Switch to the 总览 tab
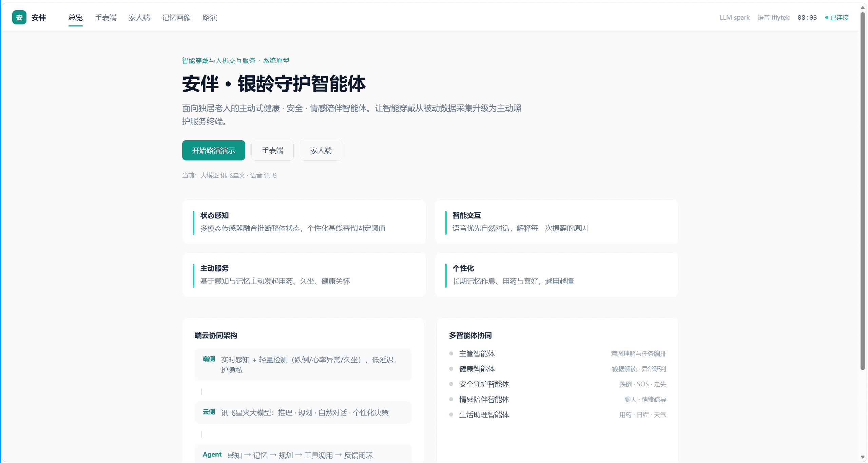The width and height of the screenshot is (868, 463). click(x=75, y=18)
